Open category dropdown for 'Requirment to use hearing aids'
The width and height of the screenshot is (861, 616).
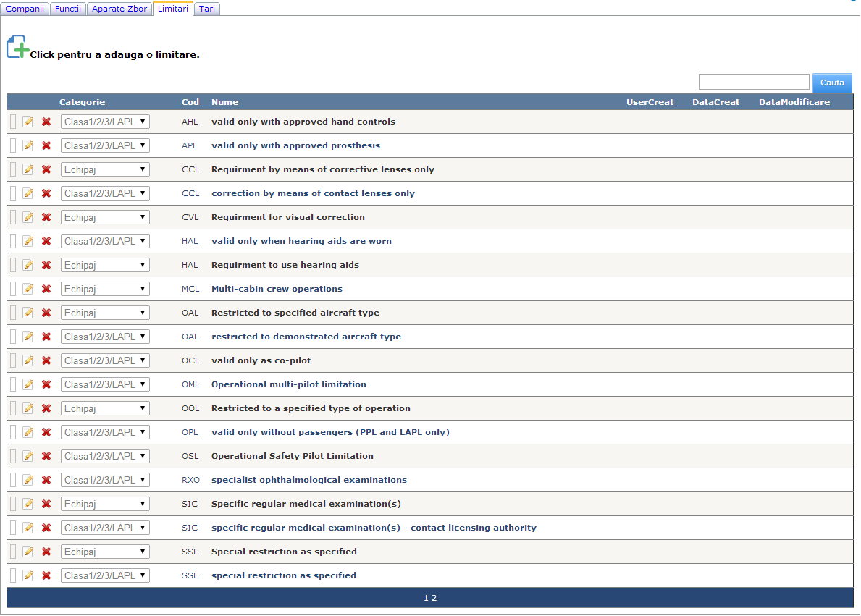(x=105, y=265)
